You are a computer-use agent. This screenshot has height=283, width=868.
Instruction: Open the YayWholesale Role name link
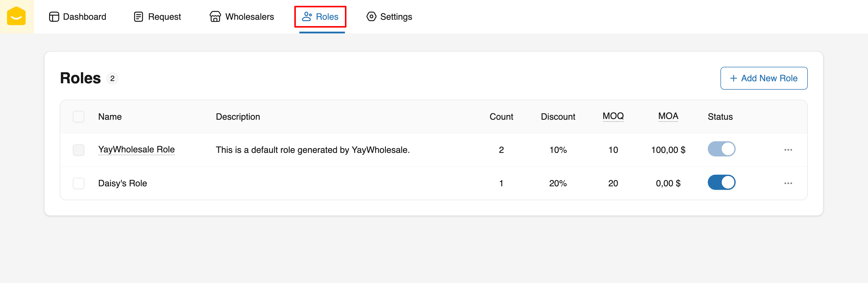pyautogui.click(x=136, y=149)
